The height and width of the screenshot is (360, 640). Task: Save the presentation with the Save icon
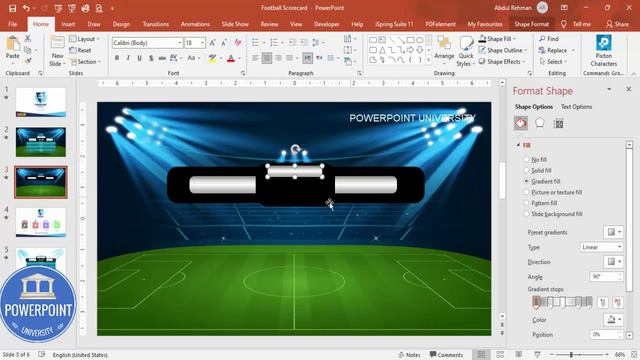tap(13, 8)
